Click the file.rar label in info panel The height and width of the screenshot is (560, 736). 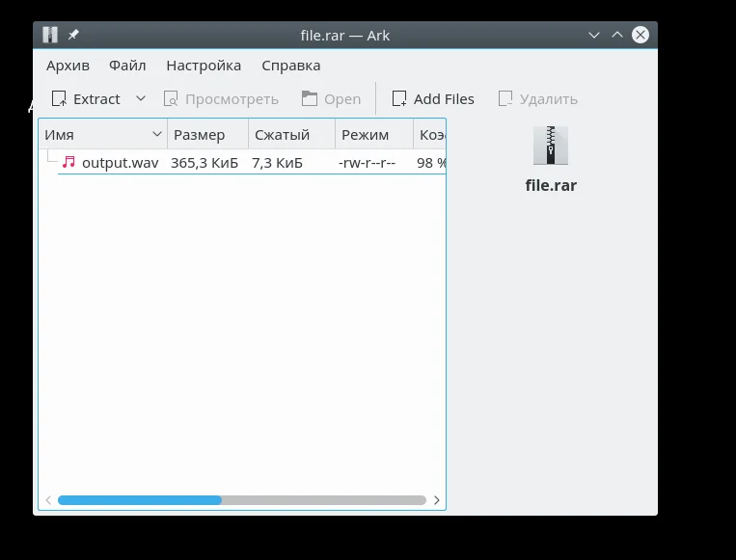[551, 185]
